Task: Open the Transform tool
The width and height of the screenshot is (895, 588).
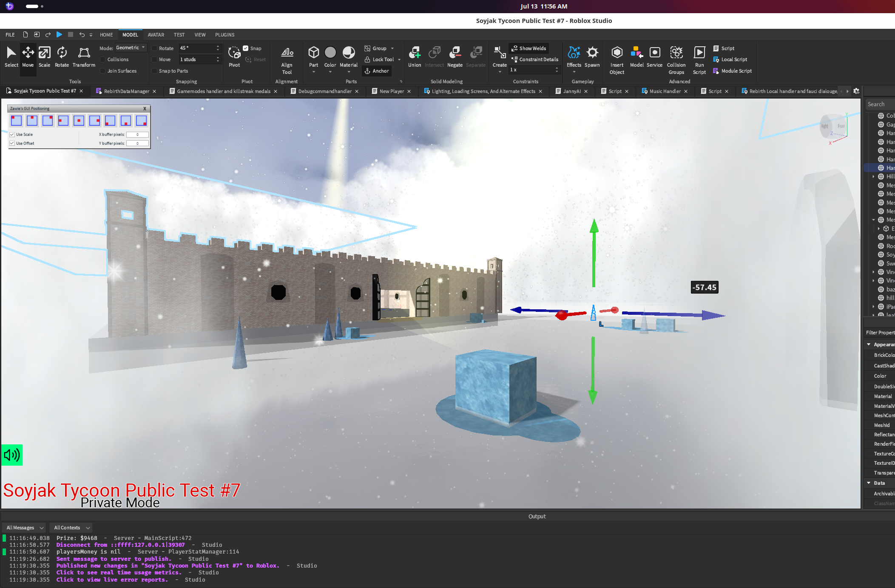Action: click(84, 57)
